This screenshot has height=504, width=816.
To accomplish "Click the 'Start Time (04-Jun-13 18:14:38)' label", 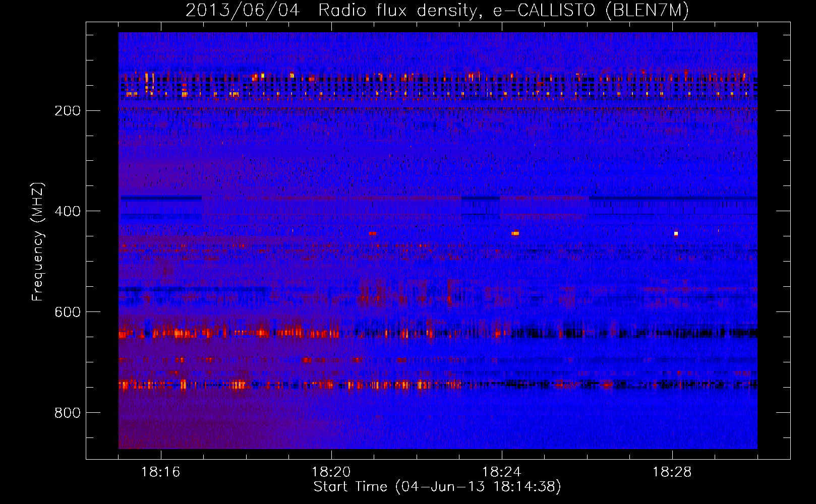I will tap(437, 487).
